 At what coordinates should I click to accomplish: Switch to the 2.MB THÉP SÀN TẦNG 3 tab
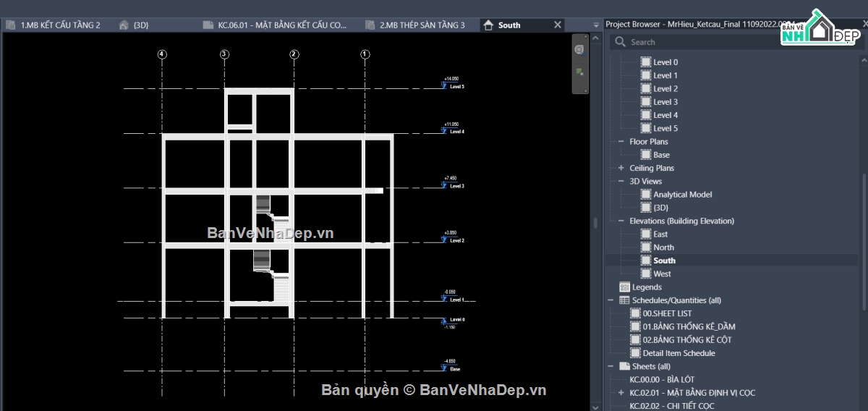pos(422,25)
